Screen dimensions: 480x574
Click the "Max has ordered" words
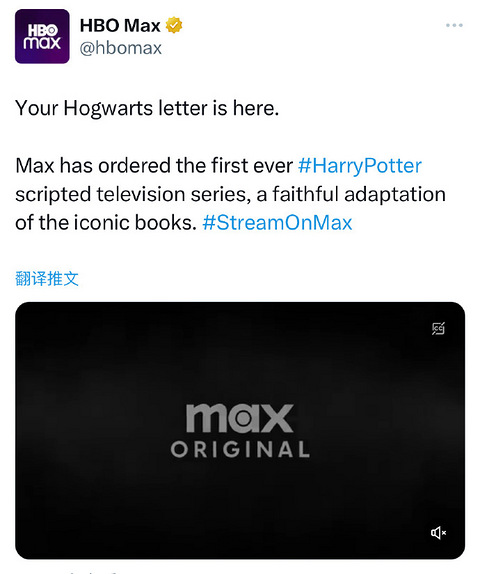pyautogui.click(x=94, y=165)
